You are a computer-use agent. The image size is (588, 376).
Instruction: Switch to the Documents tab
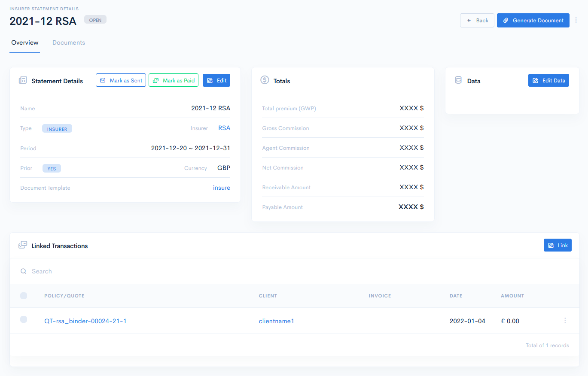point(69,42)
